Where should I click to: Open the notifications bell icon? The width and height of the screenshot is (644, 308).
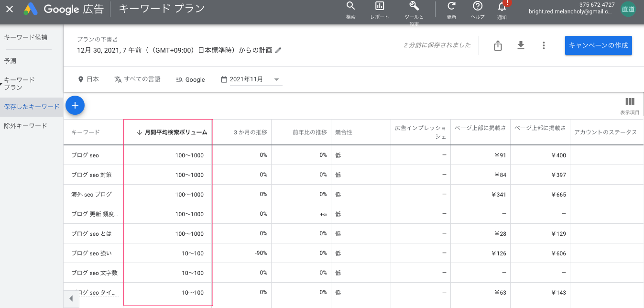(502, 6)
